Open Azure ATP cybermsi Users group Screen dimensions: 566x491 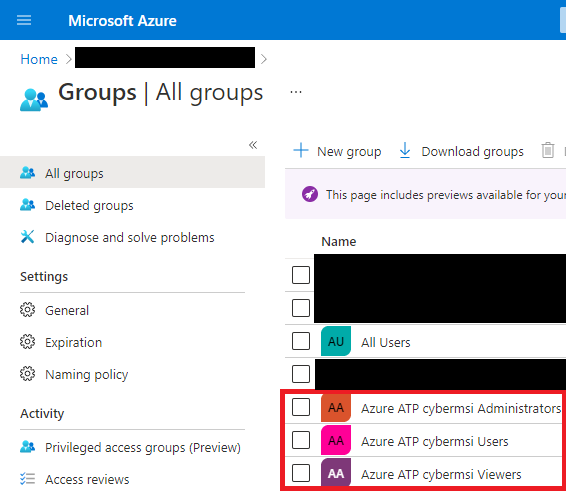pyautogui.click(x=435, y=441)
